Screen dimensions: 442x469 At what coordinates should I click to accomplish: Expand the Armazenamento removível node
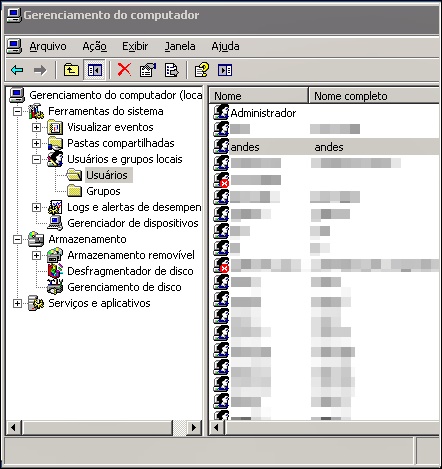(x=36, y=255)
